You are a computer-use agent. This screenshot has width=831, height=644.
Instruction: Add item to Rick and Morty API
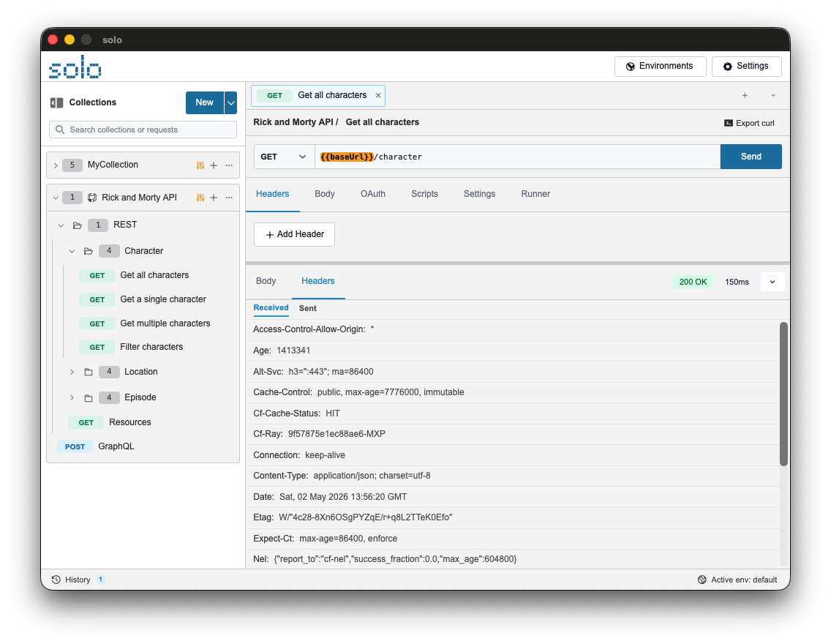[214, 198]
